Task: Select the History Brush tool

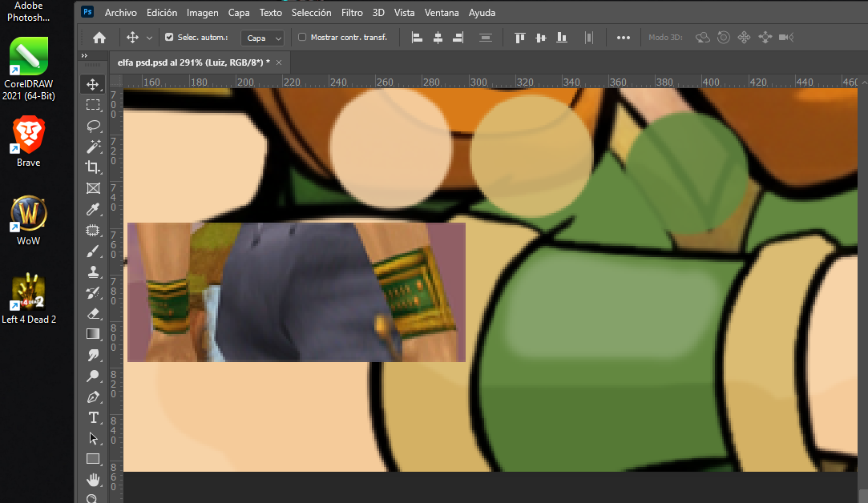Action: [x=93, y=292]
